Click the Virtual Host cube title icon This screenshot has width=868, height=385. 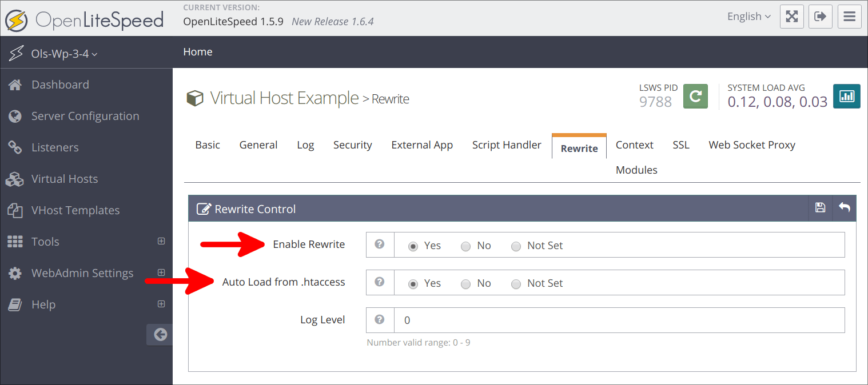(x=195, y=98)
